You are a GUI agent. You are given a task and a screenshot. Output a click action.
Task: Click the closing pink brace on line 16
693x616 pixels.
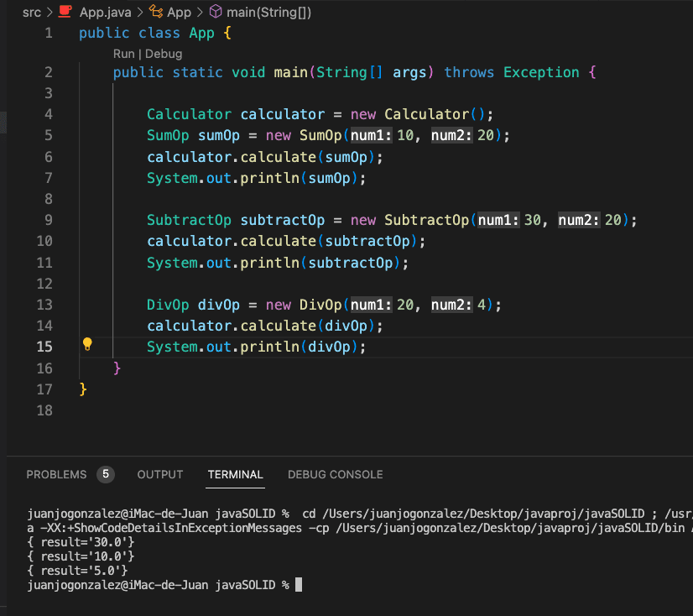tap(117, 368)
